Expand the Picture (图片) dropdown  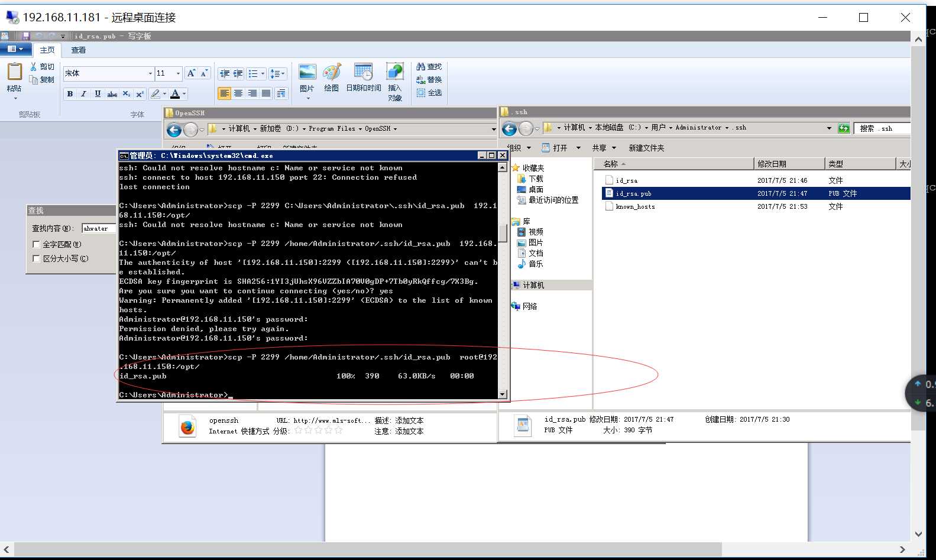coord(307,98)
